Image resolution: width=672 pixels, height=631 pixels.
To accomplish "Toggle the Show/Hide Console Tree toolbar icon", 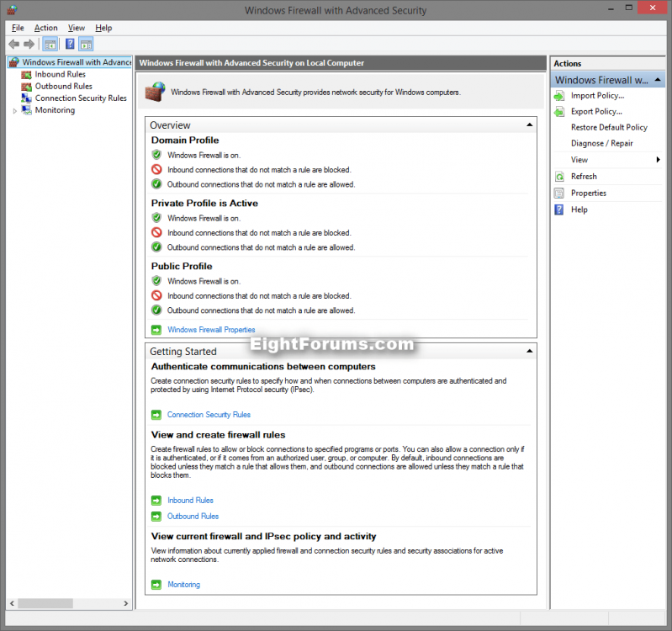I will [50, 44].
